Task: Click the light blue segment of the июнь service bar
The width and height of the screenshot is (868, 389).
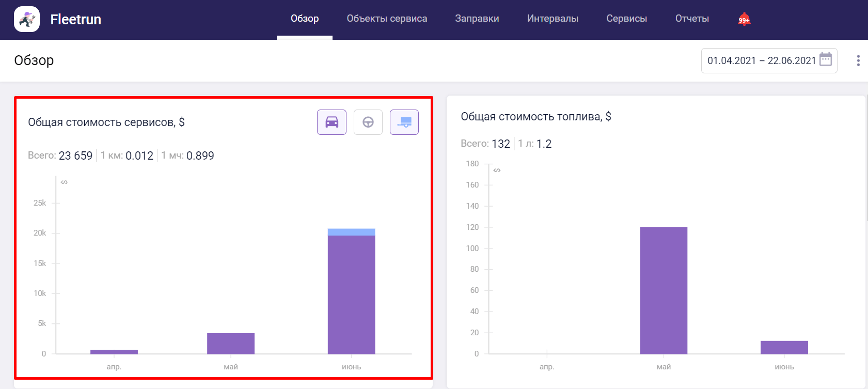Action: (351, 232)
